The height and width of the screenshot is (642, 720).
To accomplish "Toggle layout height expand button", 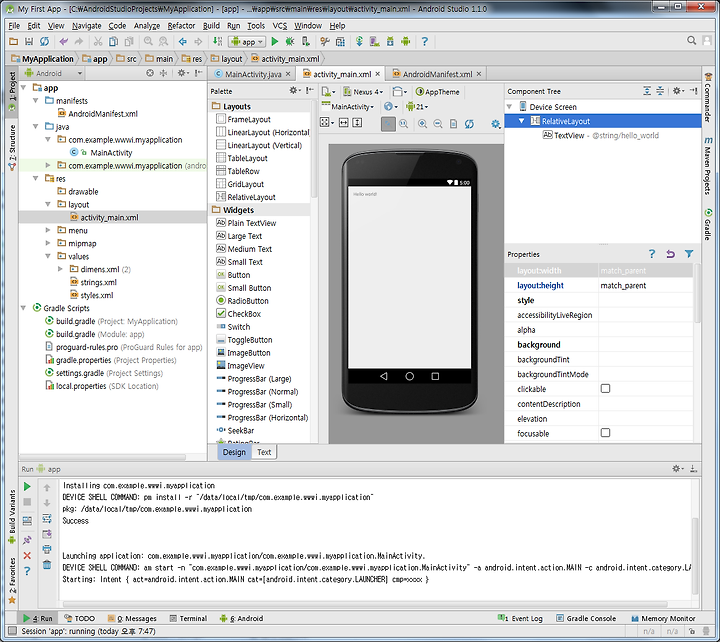I will 357,123.
